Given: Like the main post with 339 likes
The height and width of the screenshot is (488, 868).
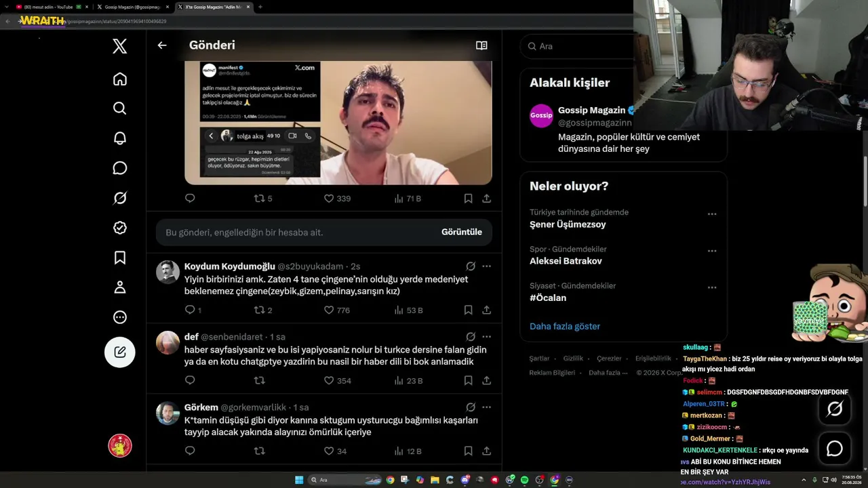Looking at the screenshot, I should (337, 199).
